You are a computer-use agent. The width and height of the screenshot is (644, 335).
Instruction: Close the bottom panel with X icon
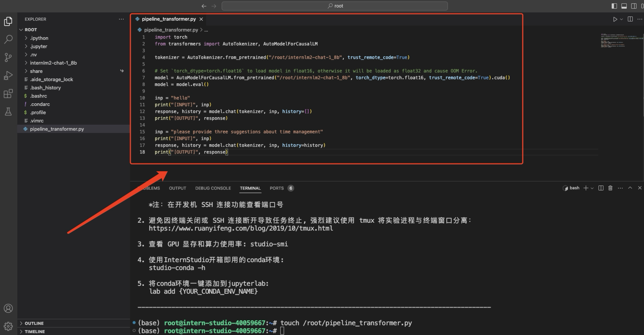pyautogui.click(x=640, y=188)
